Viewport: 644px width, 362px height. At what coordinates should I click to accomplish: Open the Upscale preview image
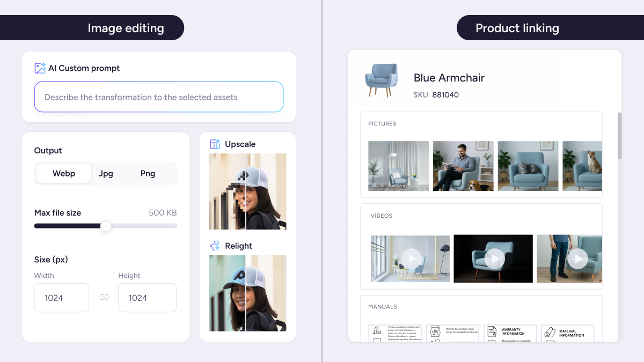[247, 191]
